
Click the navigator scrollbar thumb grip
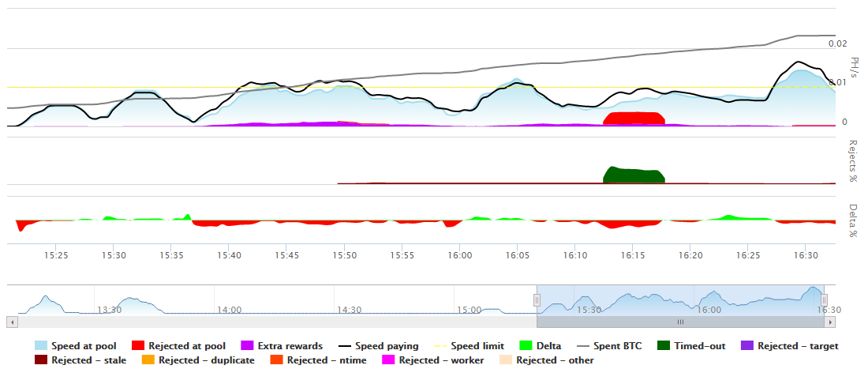pyautogui.click(x=680, y=322)
